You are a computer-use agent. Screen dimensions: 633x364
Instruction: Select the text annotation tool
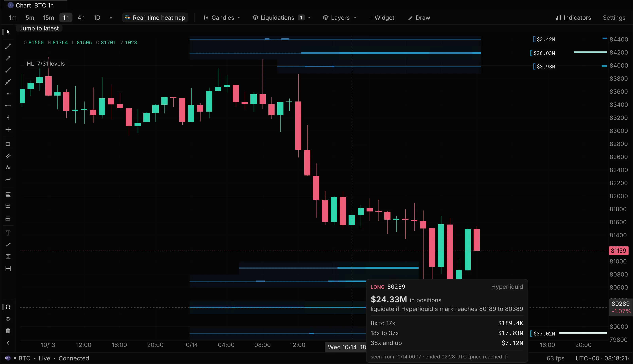(x=8, y=233)
